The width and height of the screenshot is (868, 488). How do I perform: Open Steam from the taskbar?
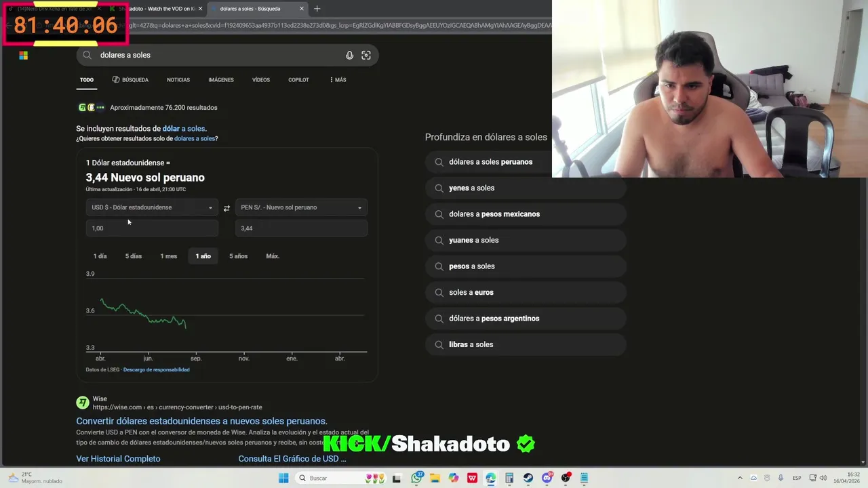click(528, 479)
